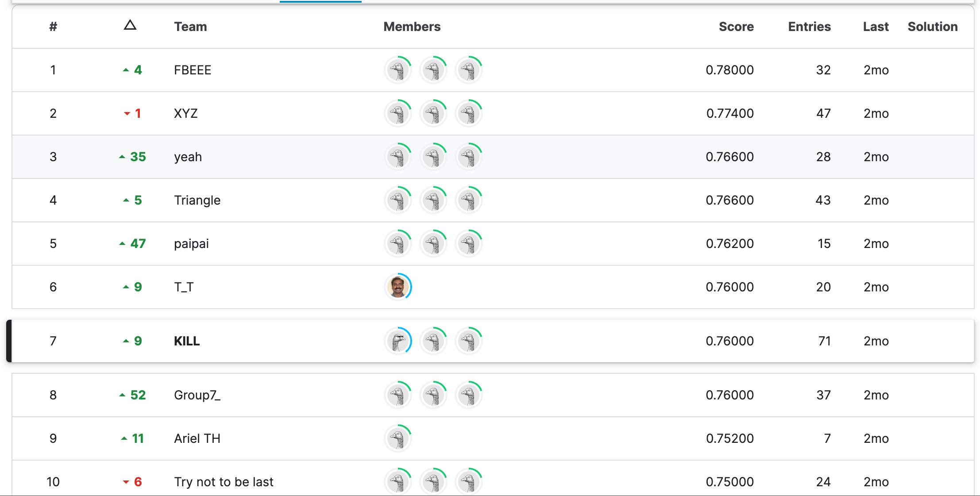Viewport: 980px width, 496px height.
Task: Click the entries count 47
Action: 823,113
